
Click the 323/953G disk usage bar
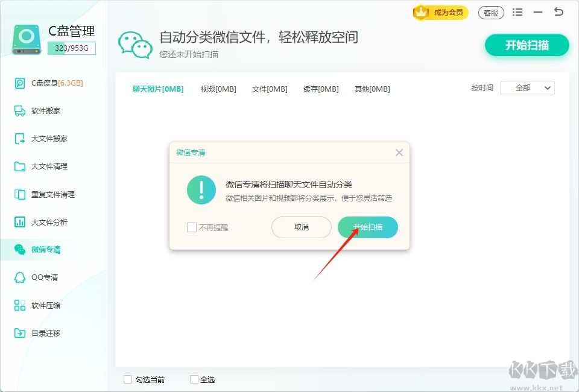[72, 48]
